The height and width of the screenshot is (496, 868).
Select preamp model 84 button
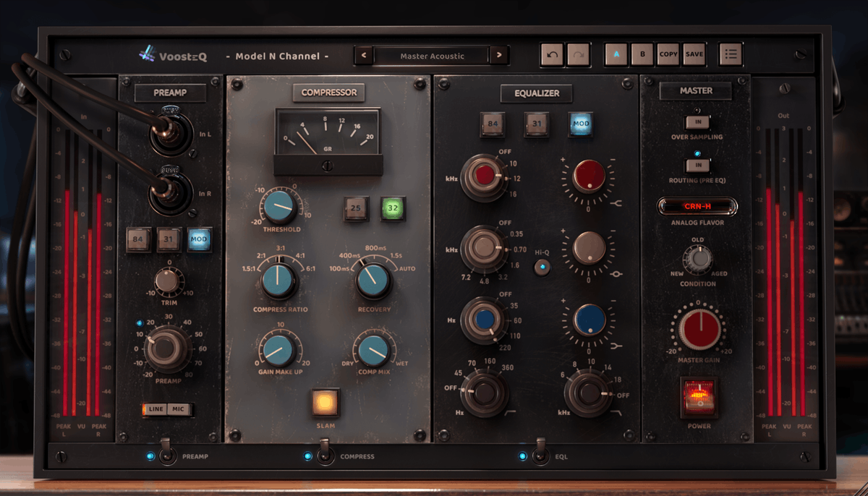[x=138, y=239]
